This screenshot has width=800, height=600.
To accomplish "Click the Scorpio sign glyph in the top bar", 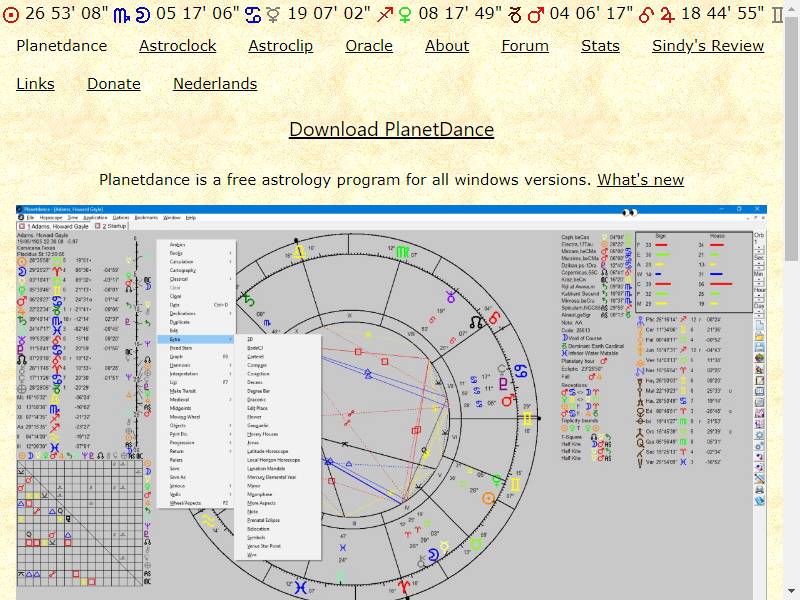I will click(122, 15).
